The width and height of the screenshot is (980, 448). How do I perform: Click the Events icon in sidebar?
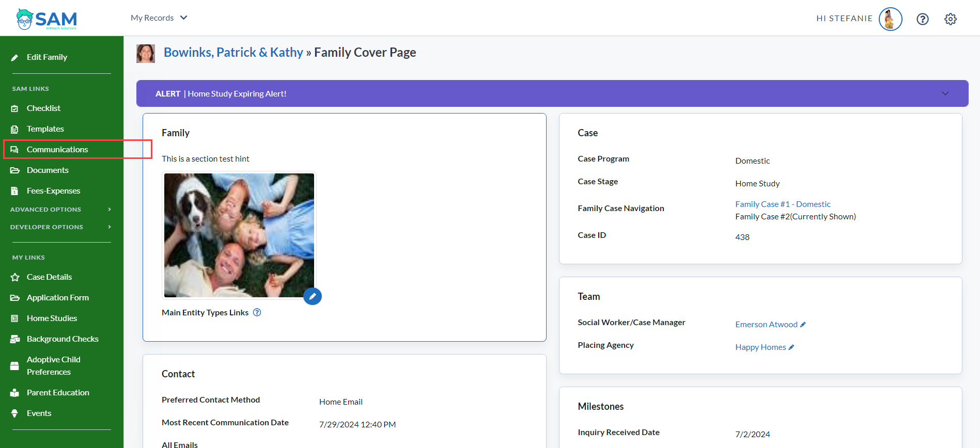pos(14,413)
